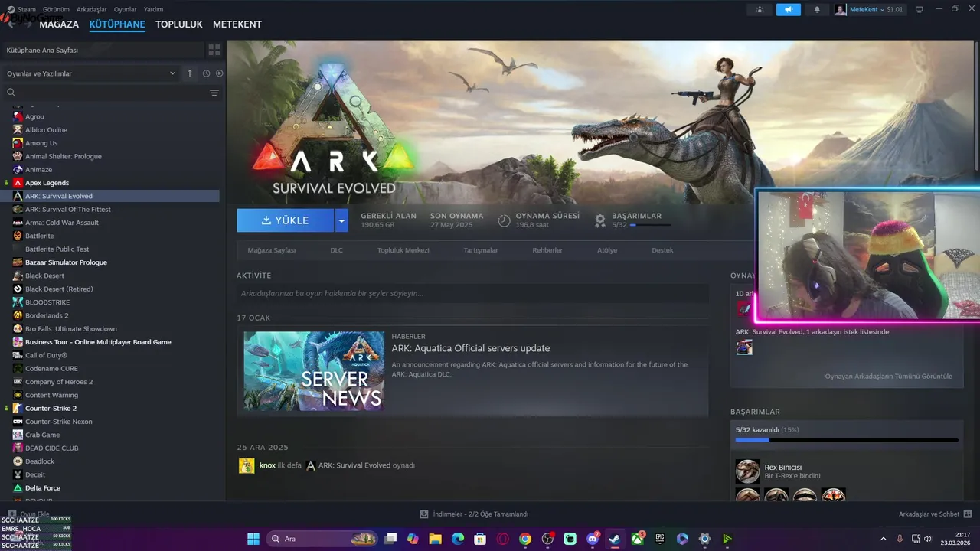Click the BLOODSTRIKE game icon

(x=18, y=302)
